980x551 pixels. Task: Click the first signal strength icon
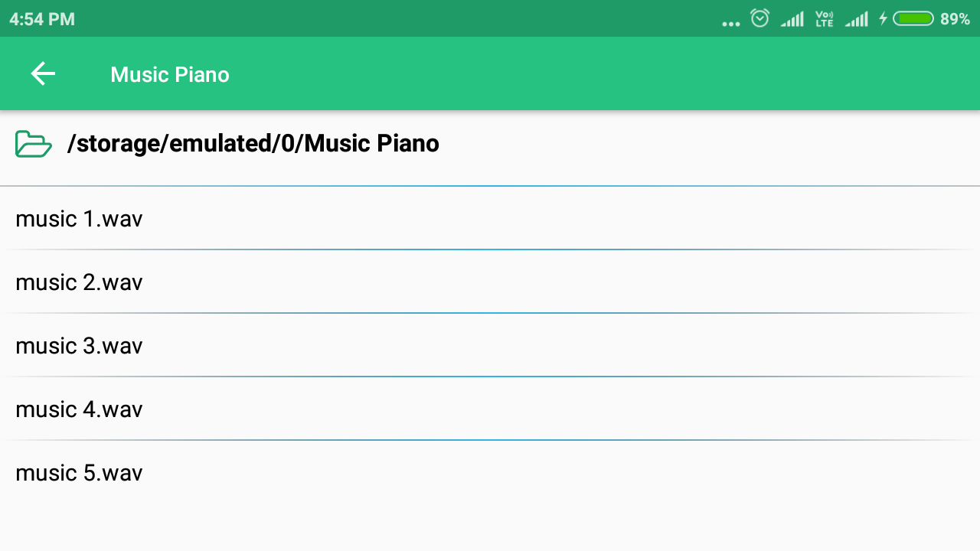[792, 19]
